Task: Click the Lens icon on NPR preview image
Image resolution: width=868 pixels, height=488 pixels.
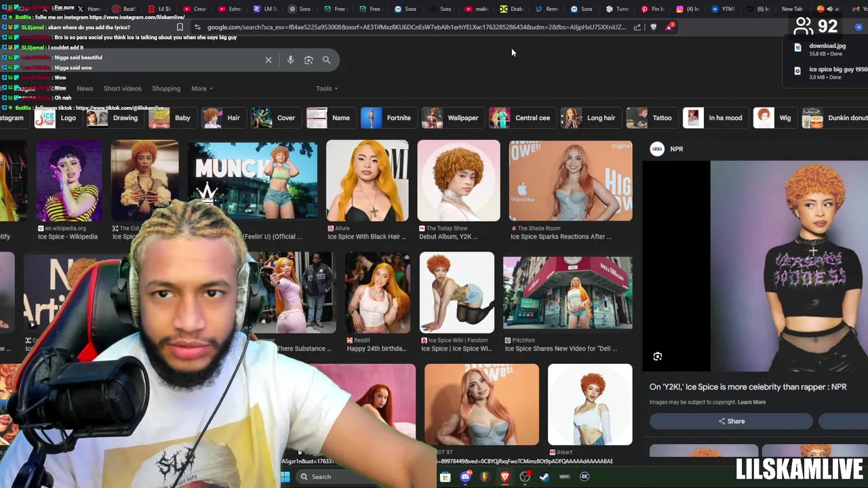Action: coord(657,357)
